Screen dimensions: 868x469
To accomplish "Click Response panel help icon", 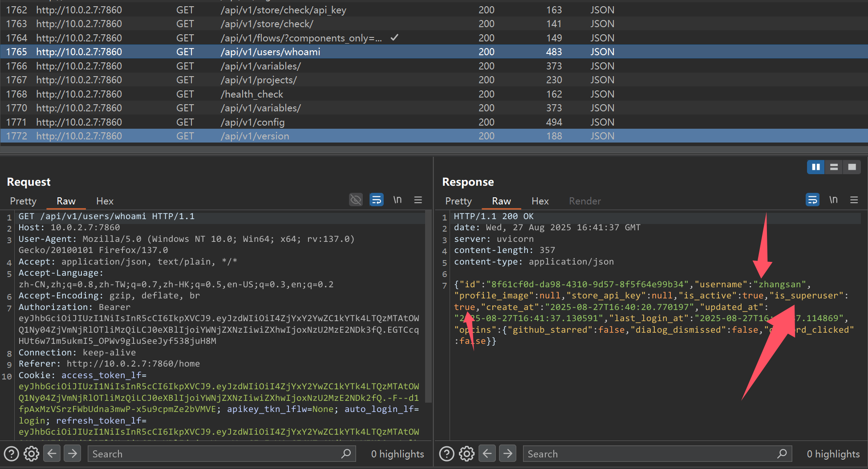I will pyautogui.click(x=446, y=454).
